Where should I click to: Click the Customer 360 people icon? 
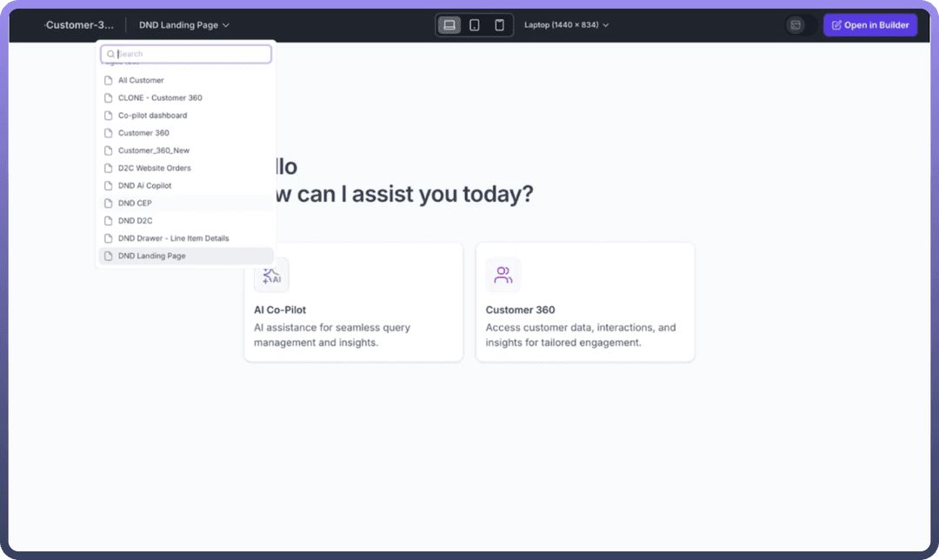coord(503,276)
